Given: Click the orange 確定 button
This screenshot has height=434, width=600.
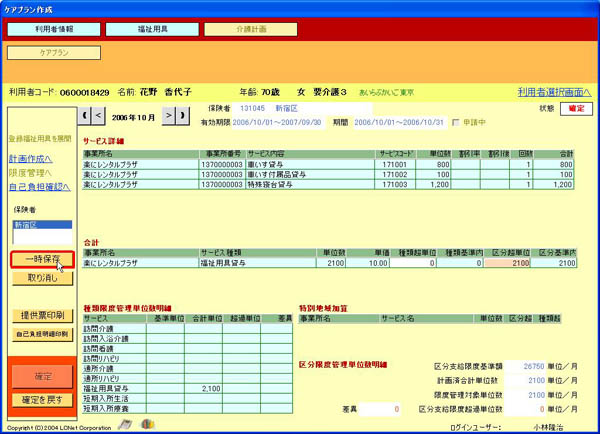Looking at the screenshot, I should [x=42, y=377].
